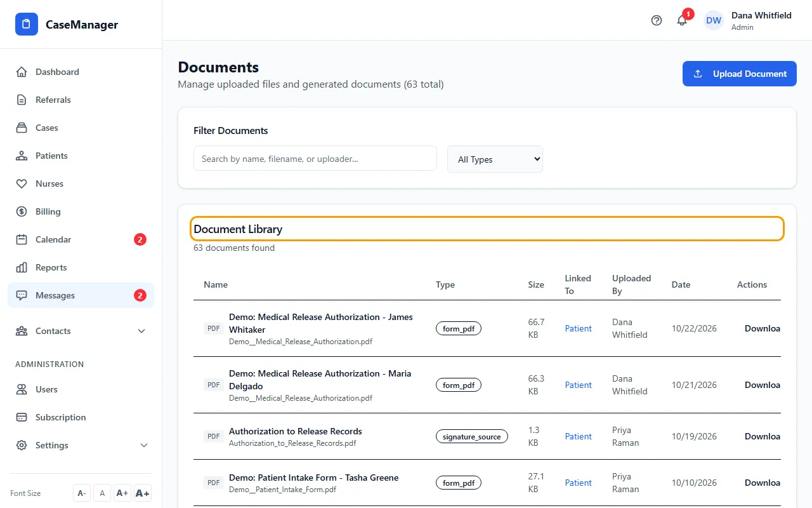Click the Name column header

click(216, 284)
